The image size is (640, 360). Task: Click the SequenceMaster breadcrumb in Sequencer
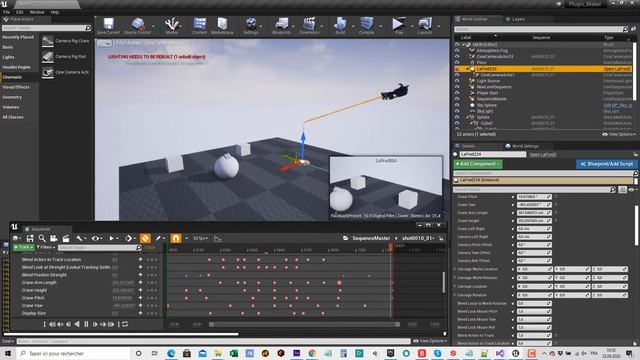click(x=371, y=238)
